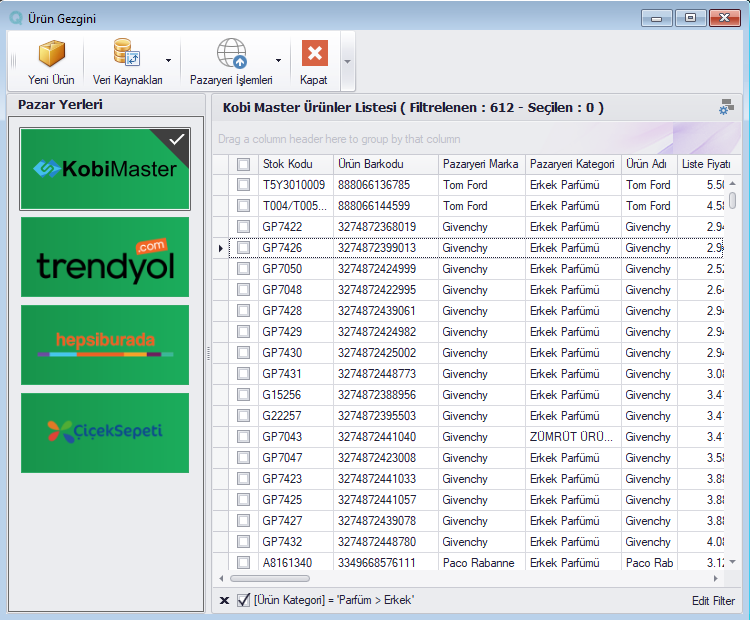
Task: Open grid settings gear icon
Action: 726,107
